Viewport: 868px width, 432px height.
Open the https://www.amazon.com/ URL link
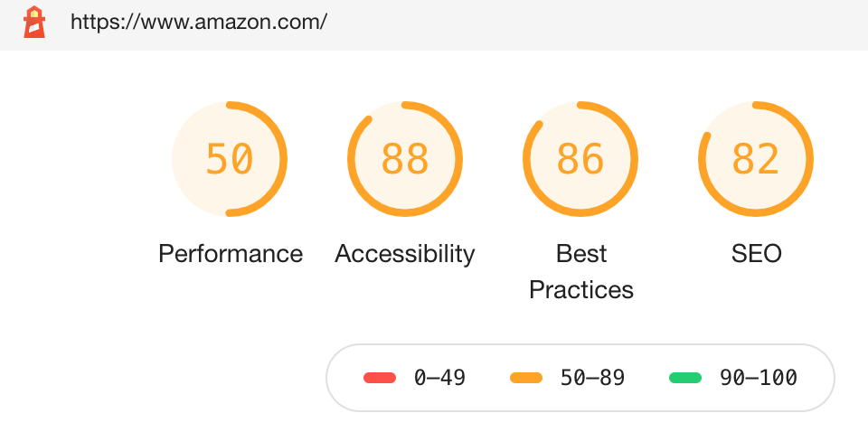[199, 22]
